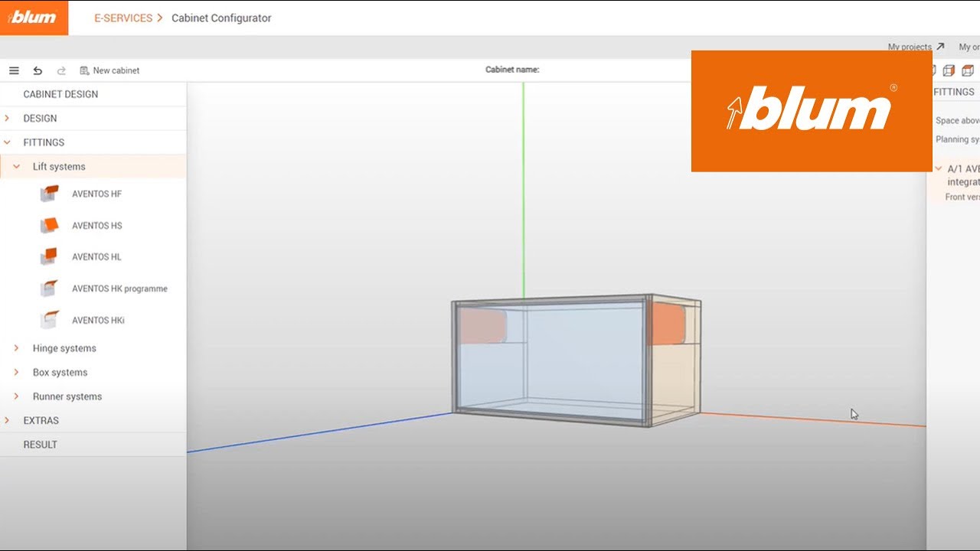Open the DESIGN menu item
The image size is (980, 551).
tap(40, 119)
